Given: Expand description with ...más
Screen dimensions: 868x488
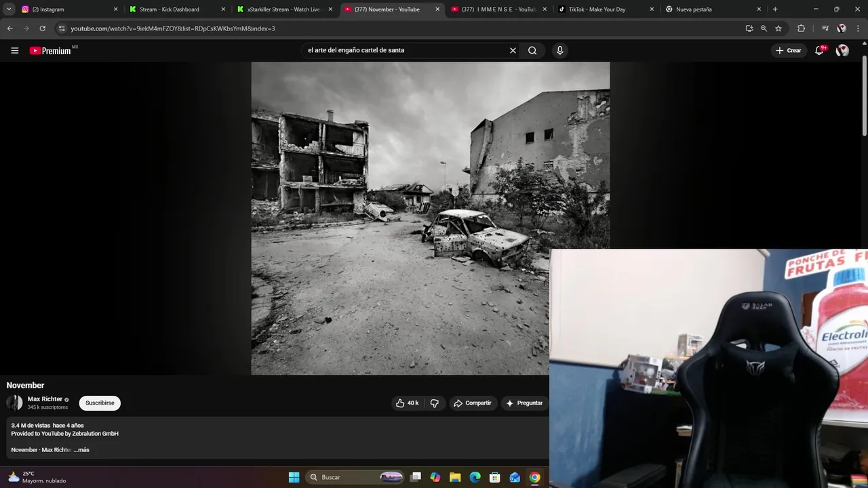Looking at the screenshot, I should (x=81, y=450).
